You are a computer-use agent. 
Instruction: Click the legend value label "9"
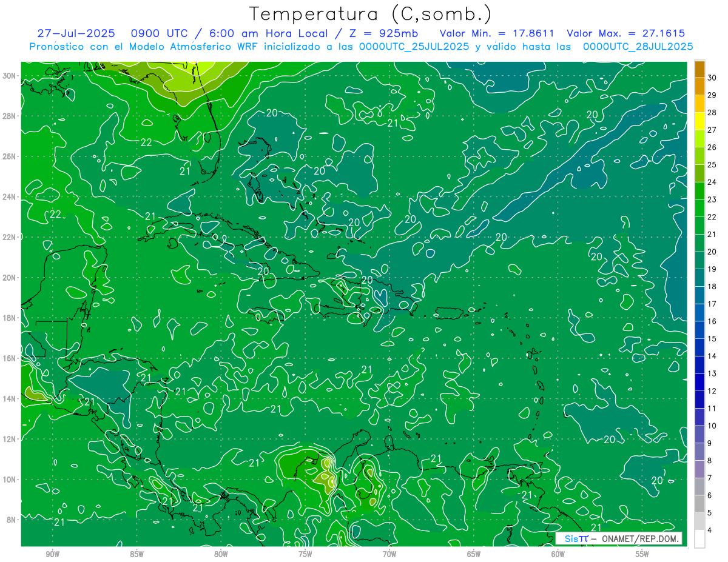pos(710,443)
